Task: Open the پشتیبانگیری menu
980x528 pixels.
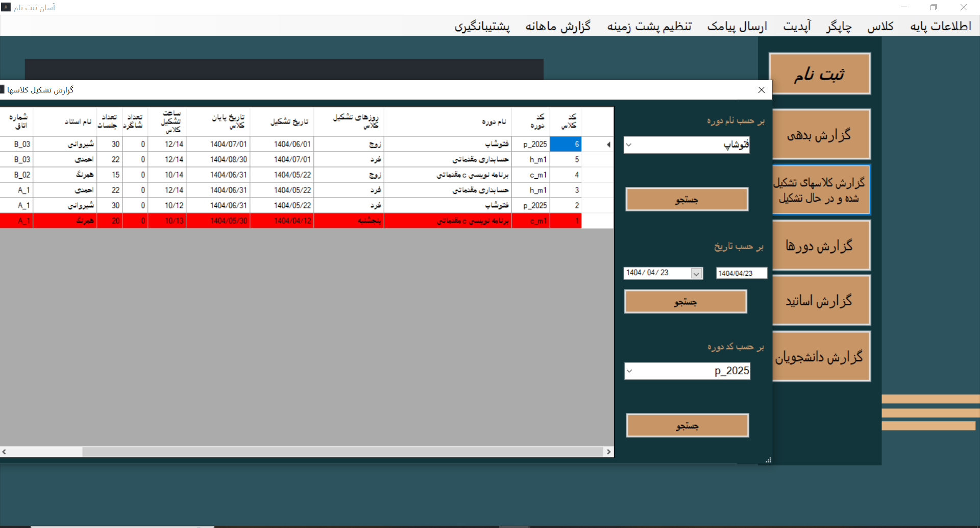Action: [482, 26]
